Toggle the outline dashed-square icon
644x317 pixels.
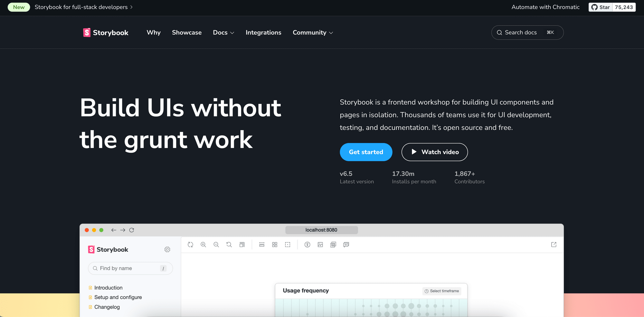click(x=288, y=245)
